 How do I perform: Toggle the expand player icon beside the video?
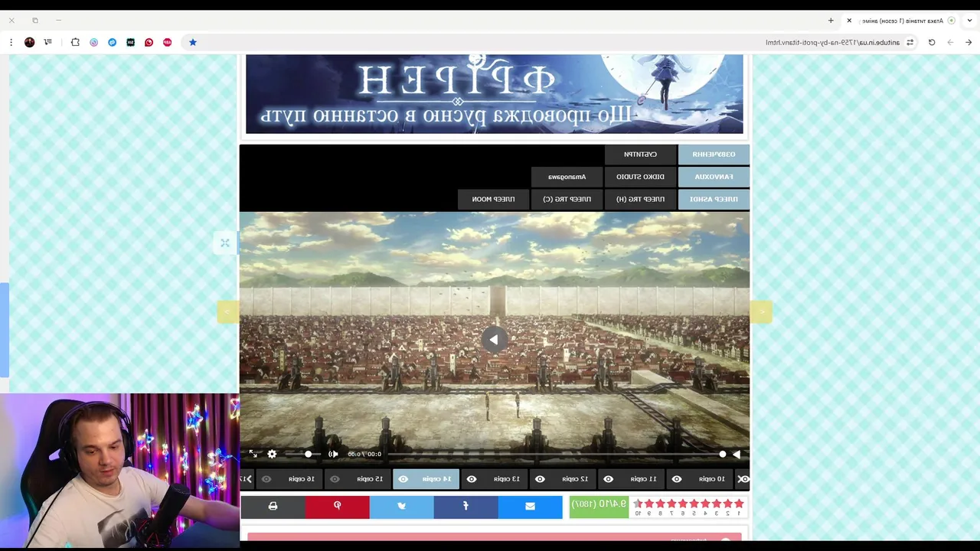coord(225,243)
